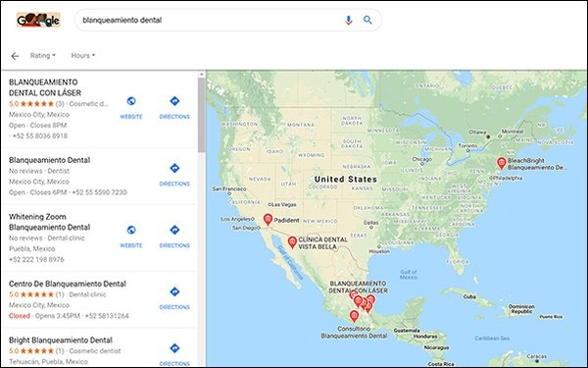Screen dimensions: 588x368
Task: Click the magnifying glass search icon
Action: pyautogui.click(x=367, y=20)
